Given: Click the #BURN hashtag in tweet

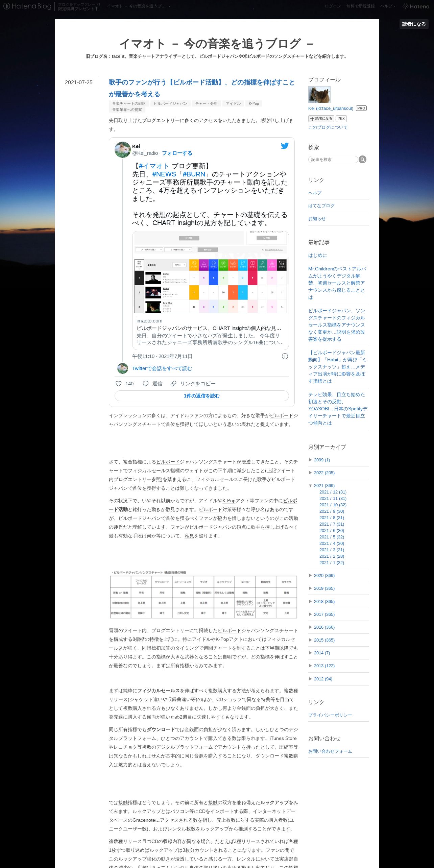Looking at the screenshot, I should click(194, 174).
